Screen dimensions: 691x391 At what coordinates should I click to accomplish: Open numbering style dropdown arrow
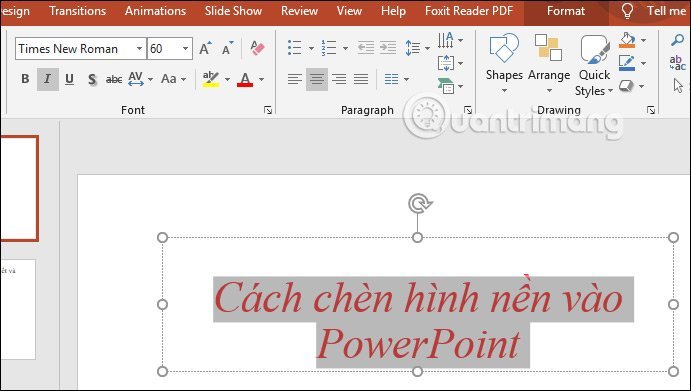(345, 48)
